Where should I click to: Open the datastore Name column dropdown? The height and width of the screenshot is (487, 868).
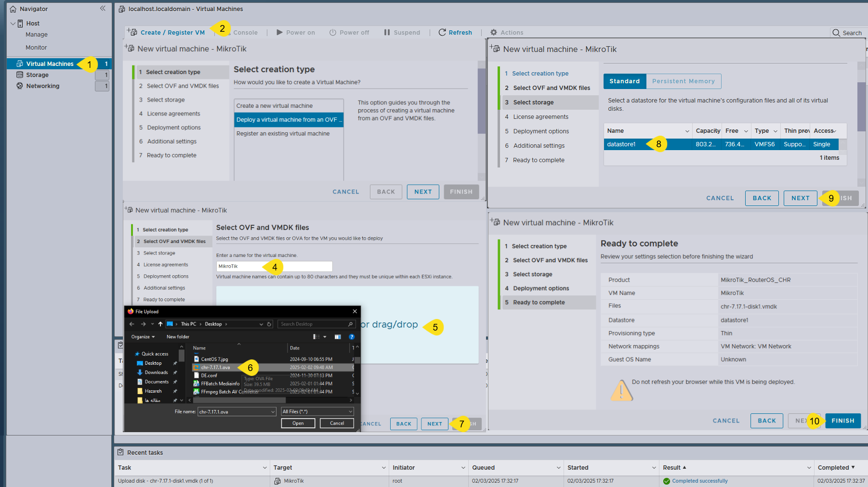tap(687, 131)
